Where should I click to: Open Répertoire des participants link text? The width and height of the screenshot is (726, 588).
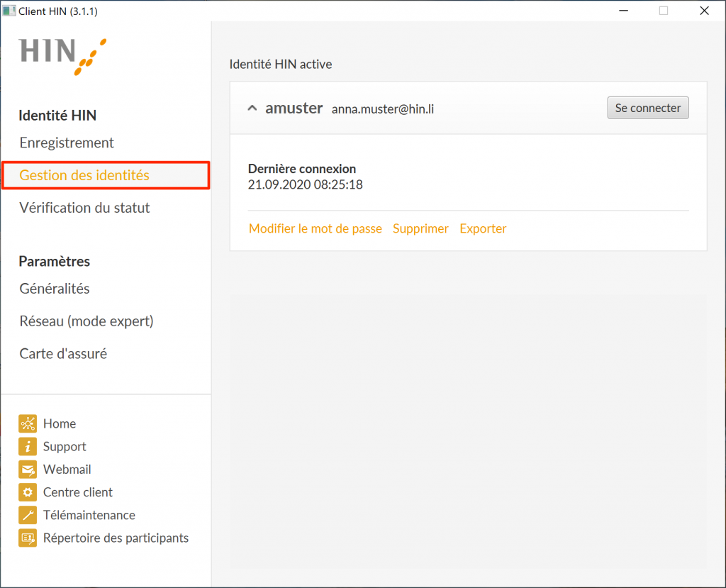coord(116,538)
